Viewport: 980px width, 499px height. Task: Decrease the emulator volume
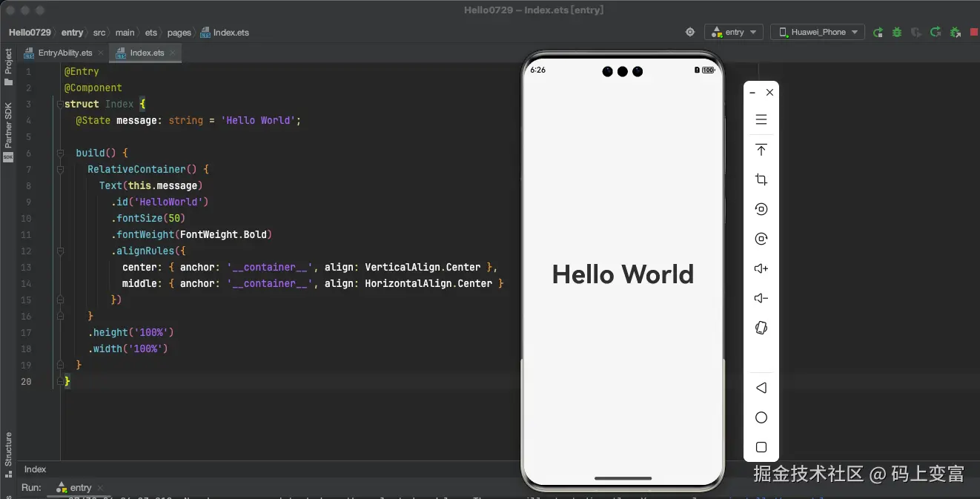(761, 298)
